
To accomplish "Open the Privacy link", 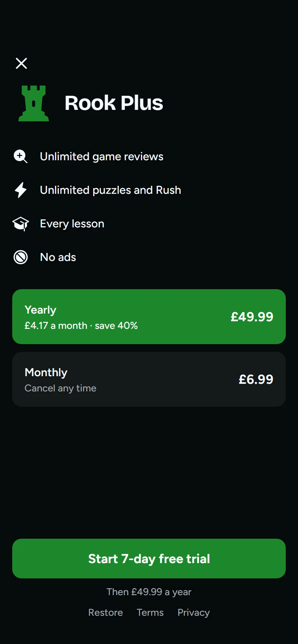I will [194, 613].
